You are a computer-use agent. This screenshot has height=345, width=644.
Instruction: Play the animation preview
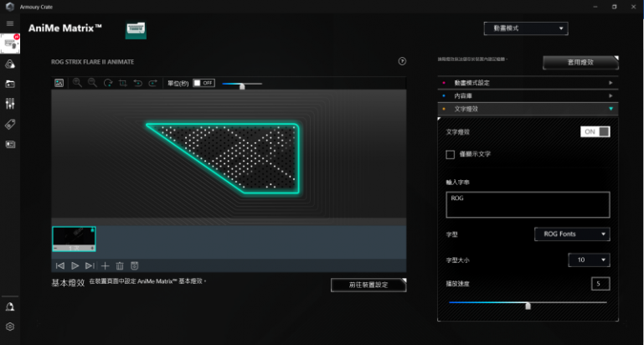[x=75, y=265]
